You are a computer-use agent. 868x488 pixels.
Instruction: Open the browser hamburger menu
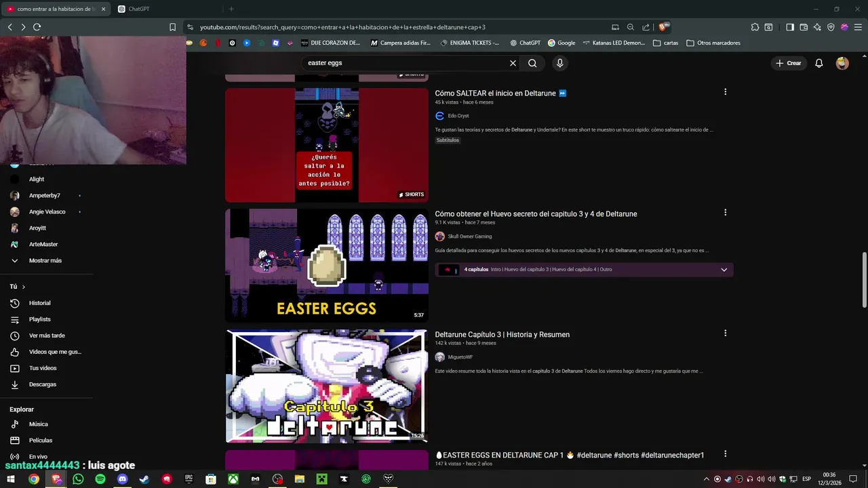(x=858, y=27)
